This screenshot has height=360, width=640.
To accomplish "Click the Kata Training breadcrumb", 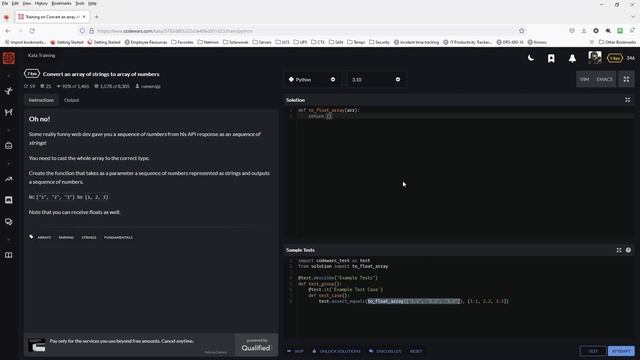I will click(41, 55).
